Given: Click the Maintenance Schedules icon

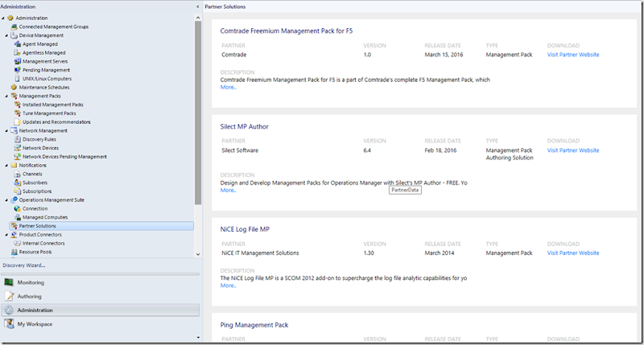Looking at the screenshot, I should pos(14,88).
